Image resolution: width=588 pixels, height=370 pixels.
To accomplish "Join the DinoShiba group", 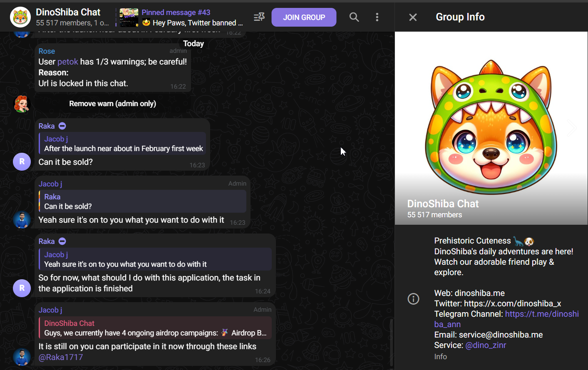I will click(x=304, y=17).
